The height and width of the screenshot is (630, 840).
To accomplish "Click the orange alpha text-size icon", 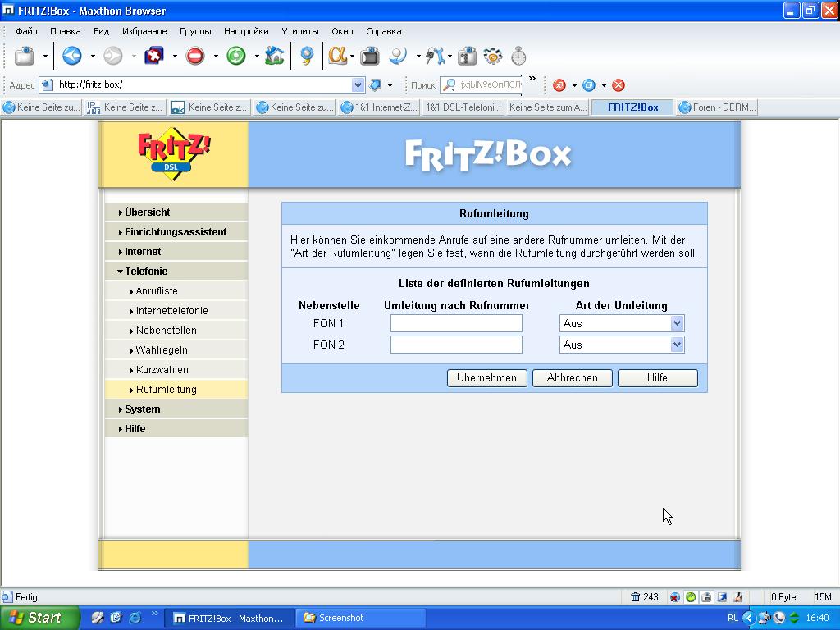I will pyautogui.click(x=337, y=56).
